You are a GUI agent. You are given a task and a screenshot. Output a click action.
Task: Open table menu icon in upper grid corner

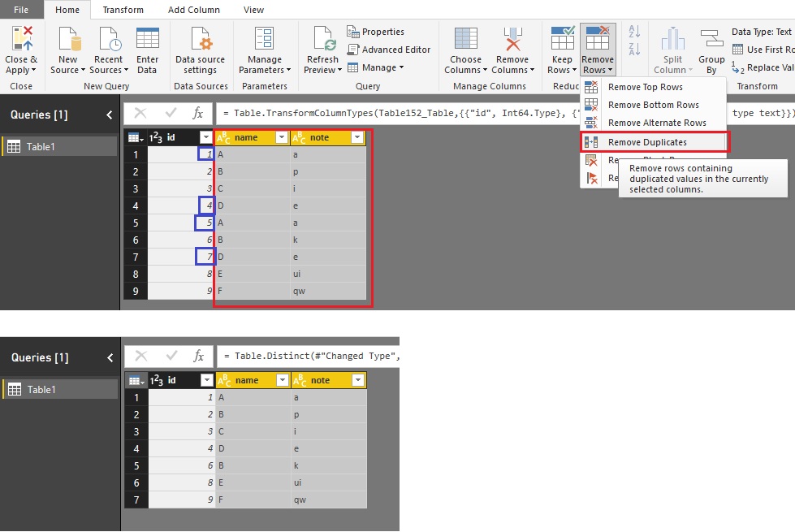(136, 137)
